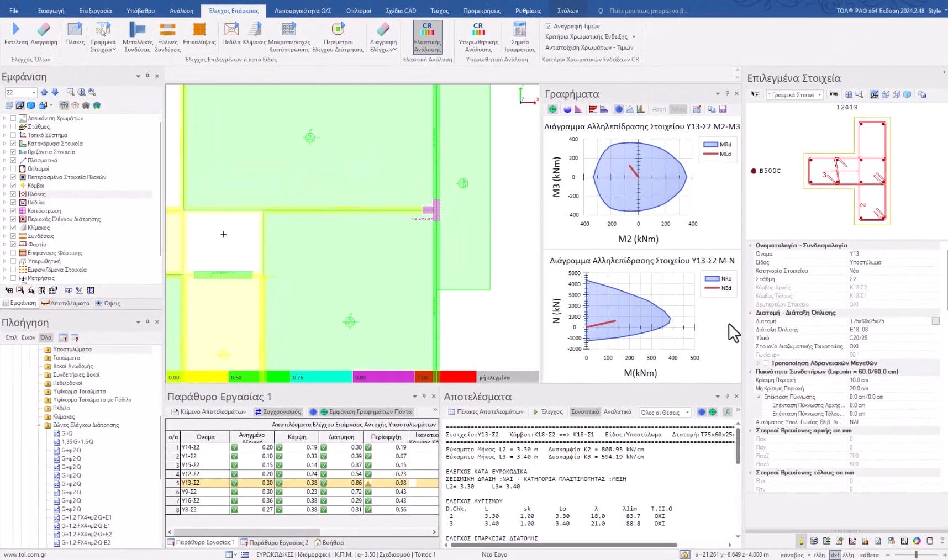Open the Κλίμακες stairs check

coord(255,30)
